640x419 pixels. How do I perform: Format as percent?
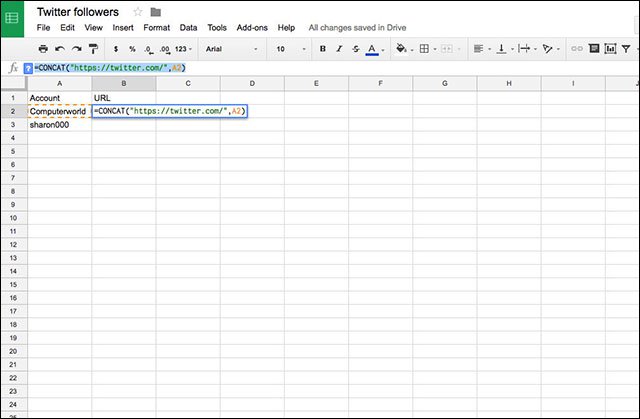(132, 49)
